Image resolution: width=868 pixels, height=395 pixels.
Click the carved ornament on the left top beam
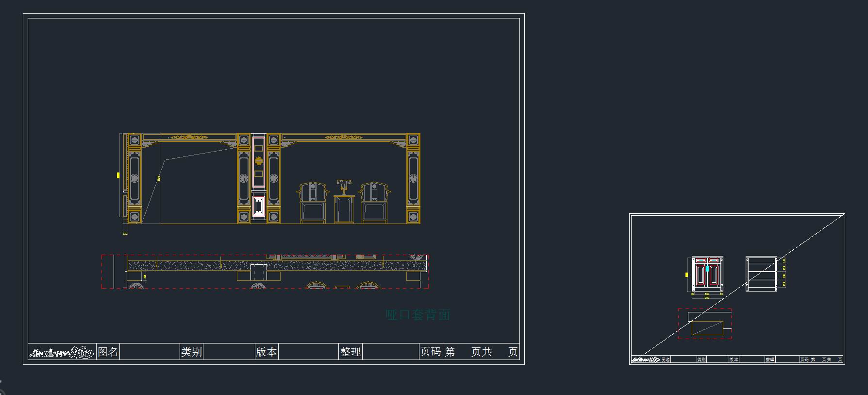coord(190,137)
